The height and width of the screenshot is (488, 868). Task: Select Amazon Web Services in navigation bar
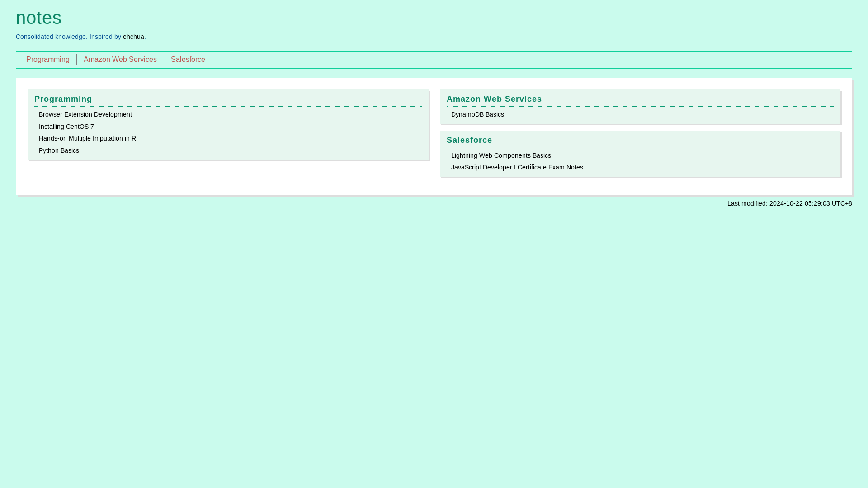coord(120,60)
